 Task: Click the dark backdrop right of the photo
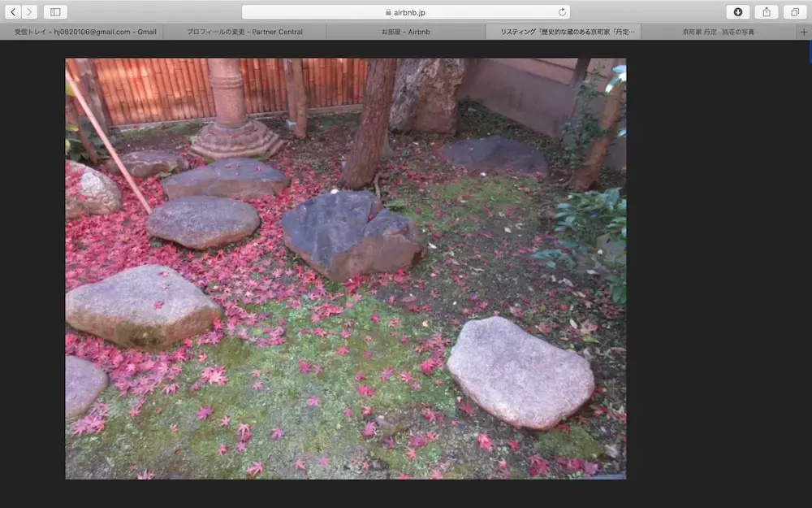click(717, 270)
